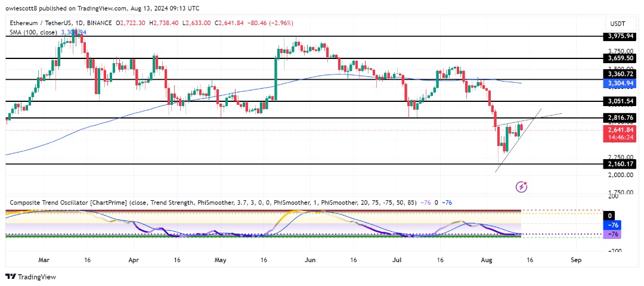The image size is (644, 286).
Task: Click the Sep label on the time axis
Action: tap(575, 260)
